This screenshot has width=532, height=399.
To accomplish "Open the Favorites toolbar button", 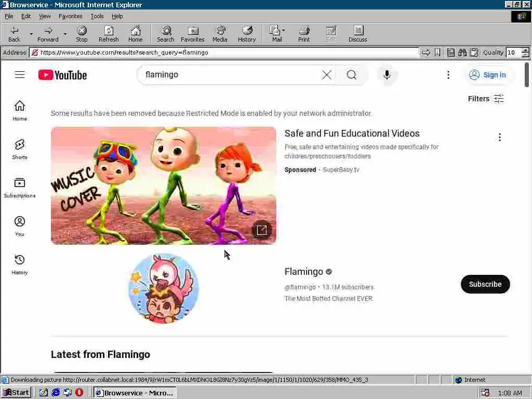I will 192,34.
